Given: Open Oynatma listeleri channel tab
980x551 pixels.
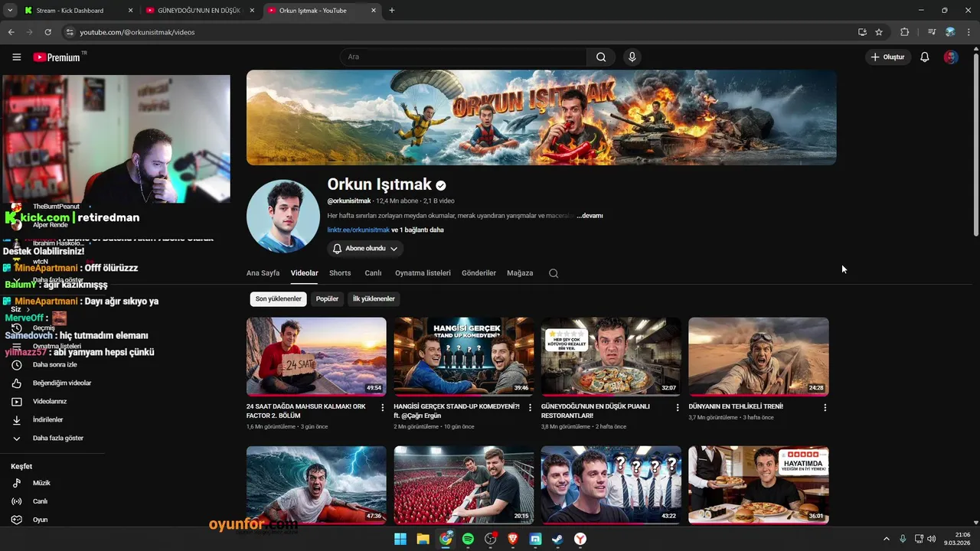Looking at the screenshot, I should [423, 273].
